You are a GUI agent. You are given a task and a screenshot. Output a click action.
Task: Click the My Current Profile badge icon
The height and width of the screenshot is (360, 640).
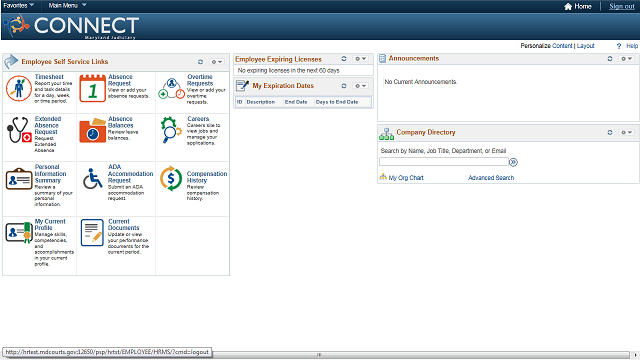pyautogui.click(x=19, y=233)
